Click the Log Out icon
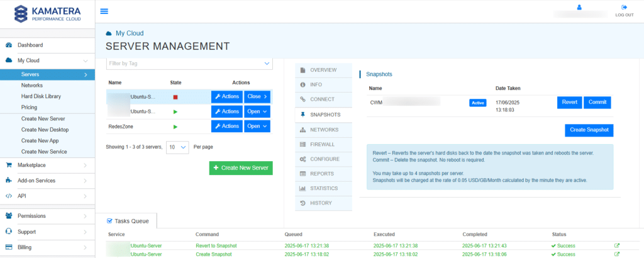The width and height of the screenshot is (644, 258). click(624, 8)
